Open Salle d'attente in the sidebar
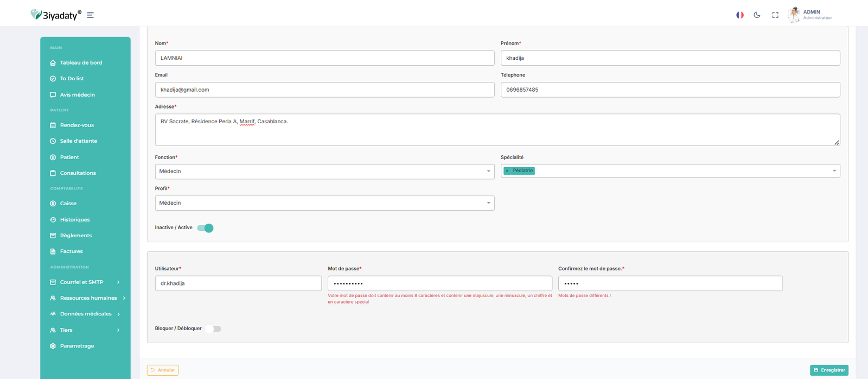Image resolution: width=868 pixels, height=379 pixels. coord(79,141)
